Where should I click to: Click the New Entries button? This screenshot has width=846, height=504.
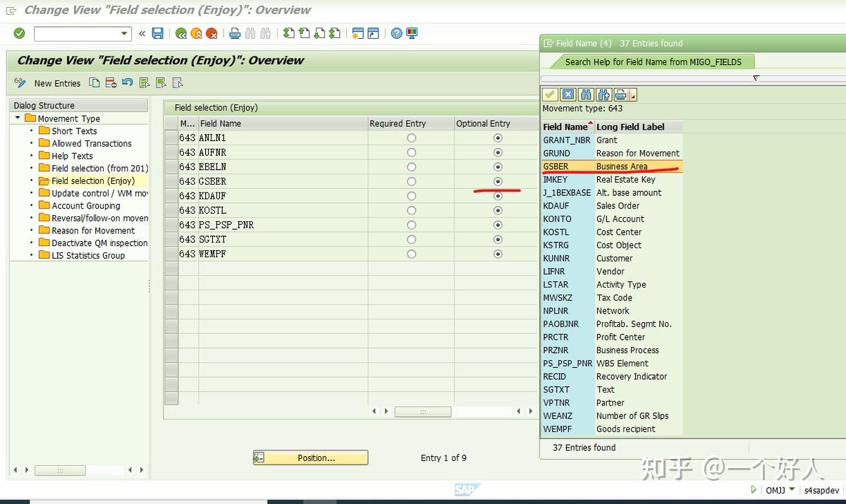pos(56,83)
